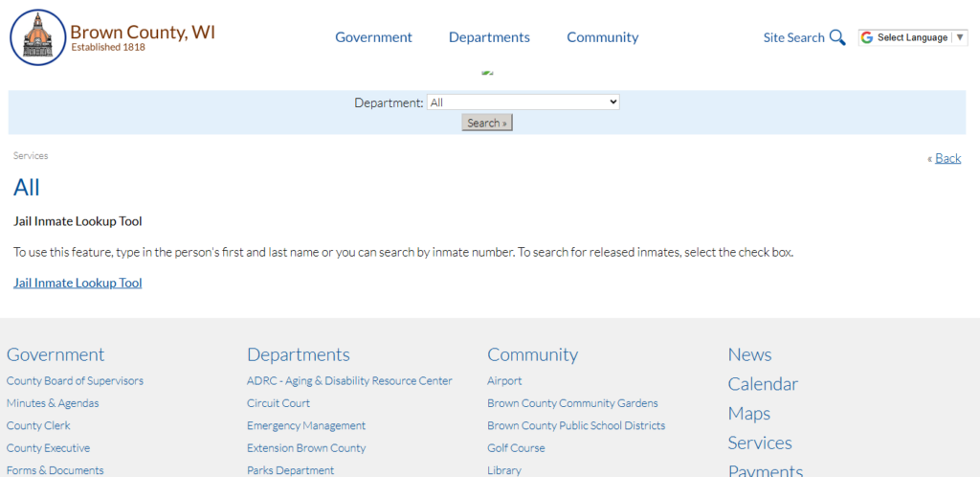This screenshot has width=980, height=477.
Task: Open the Government menu
Action: pos(373,37)
